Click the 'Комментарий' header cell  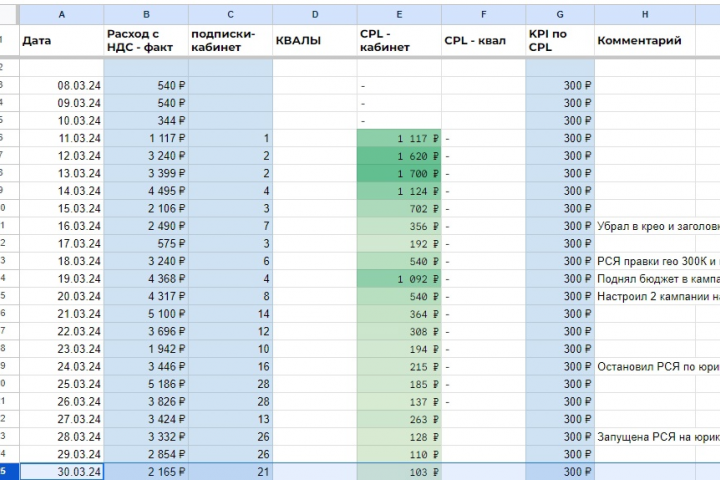[645, 40]
